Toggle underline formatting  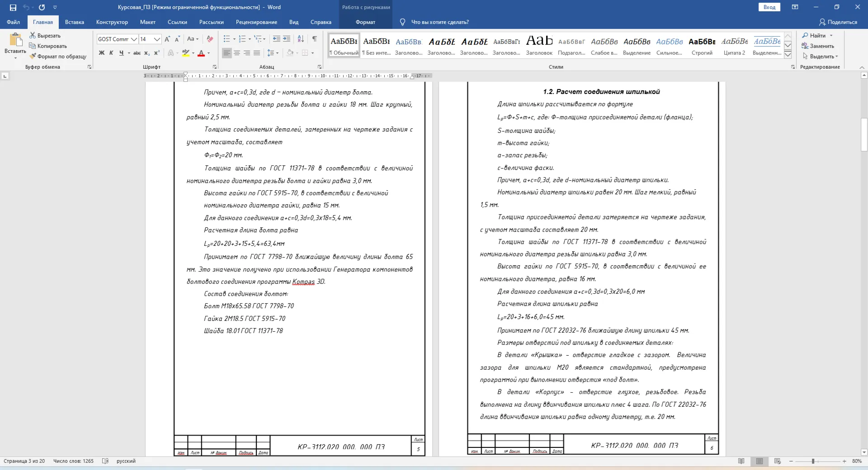coord(121,53)
